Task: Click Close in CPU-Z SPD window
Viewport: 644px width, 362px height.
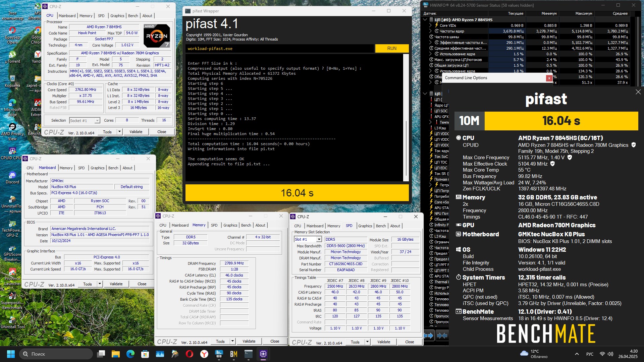Action: [x=410, y=342]
